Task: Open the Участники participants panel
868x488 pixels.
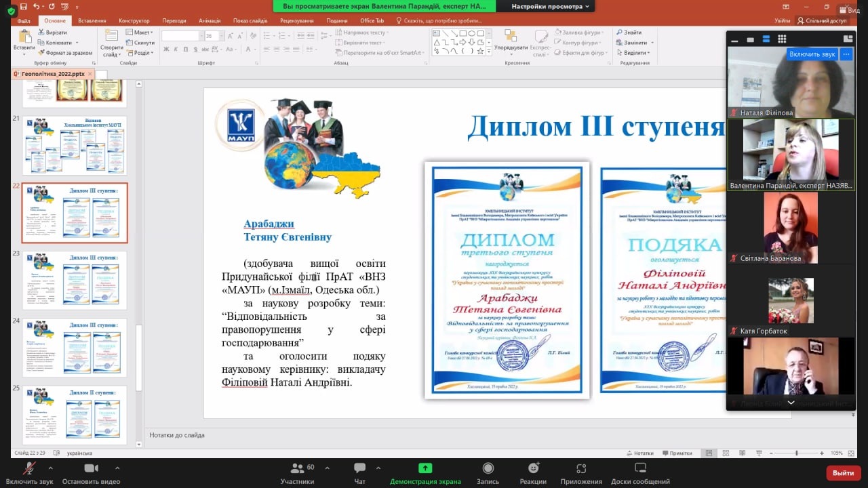Action: click(297, 468)
